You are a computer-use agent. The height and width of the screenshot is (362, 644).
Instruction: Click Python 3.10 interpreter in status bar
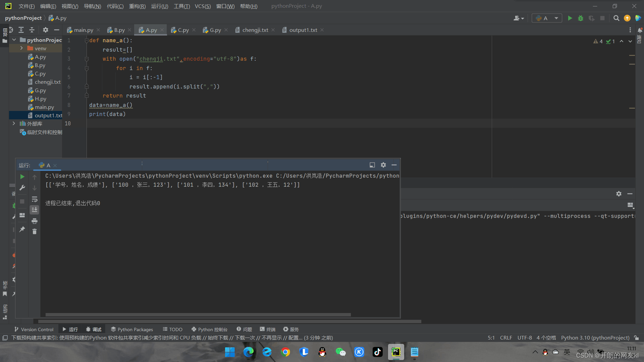595,338
